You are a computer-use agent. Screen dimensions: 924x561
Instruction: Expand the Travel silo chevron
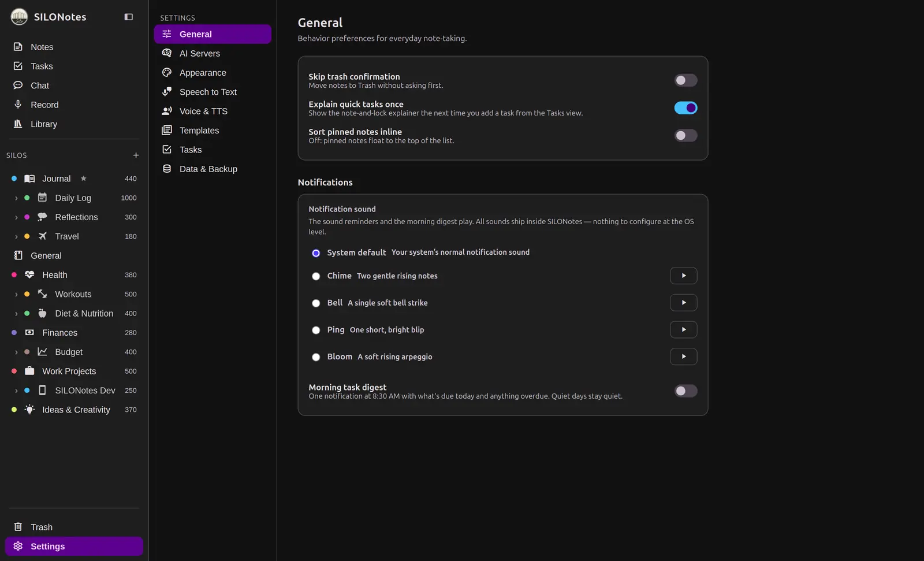(16, 237)
